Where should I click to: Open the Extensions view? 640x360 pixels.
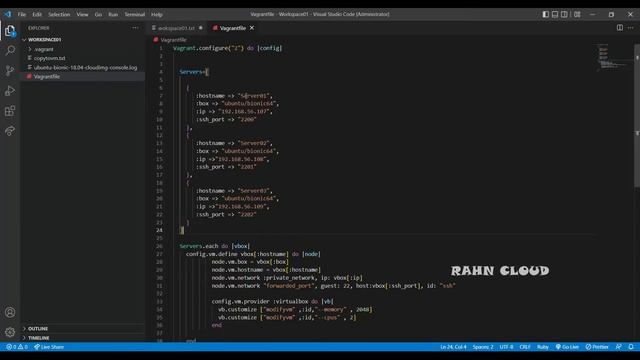[10, 111]
